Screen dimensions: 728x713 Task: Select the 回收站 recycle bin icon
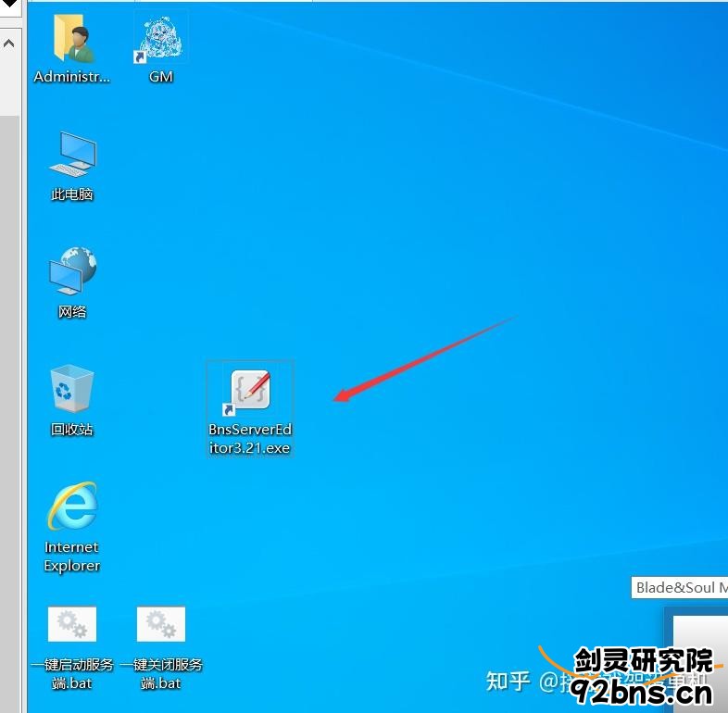click(x=72, y=389)
